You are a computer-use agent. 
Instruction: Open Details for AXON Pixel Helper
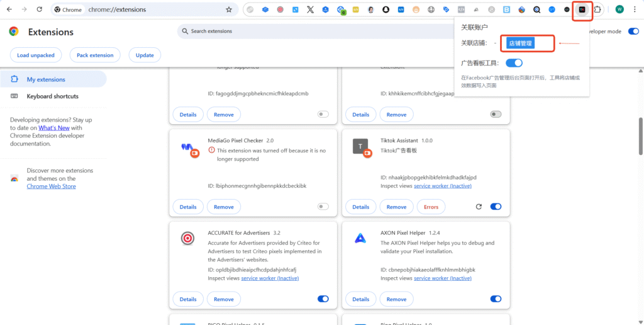pos(360,299)
